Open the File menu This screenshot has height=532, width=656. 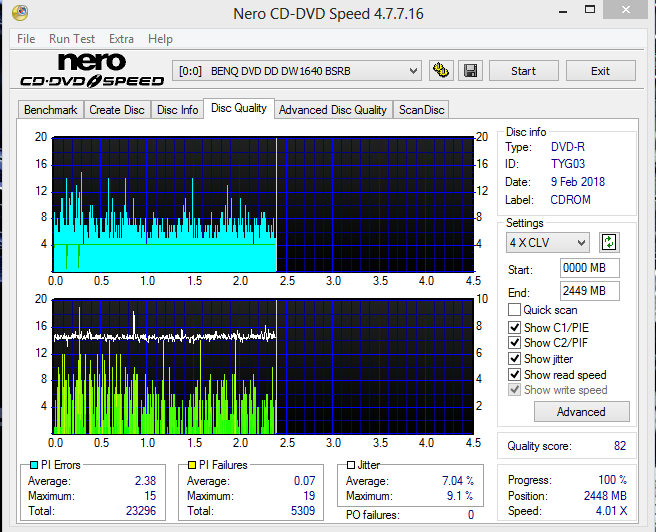26,39
